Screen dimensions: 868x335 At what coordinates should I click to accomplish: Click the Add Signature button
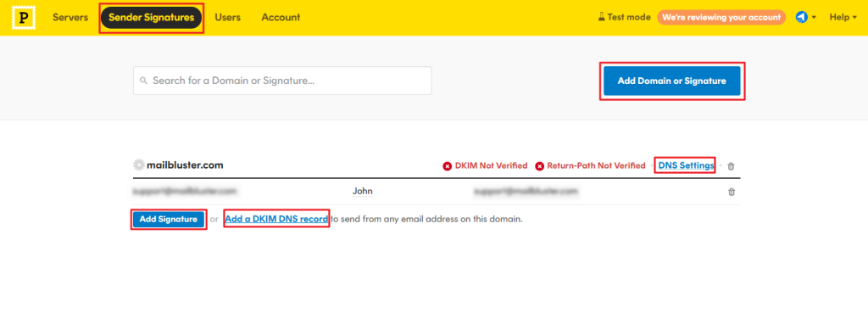tap(169, 220)
